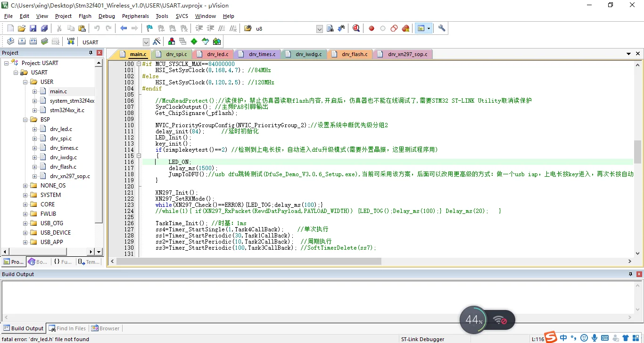The image size is (644, 343).
Task: Click the Save All toolbar icon
Action: 44,28
